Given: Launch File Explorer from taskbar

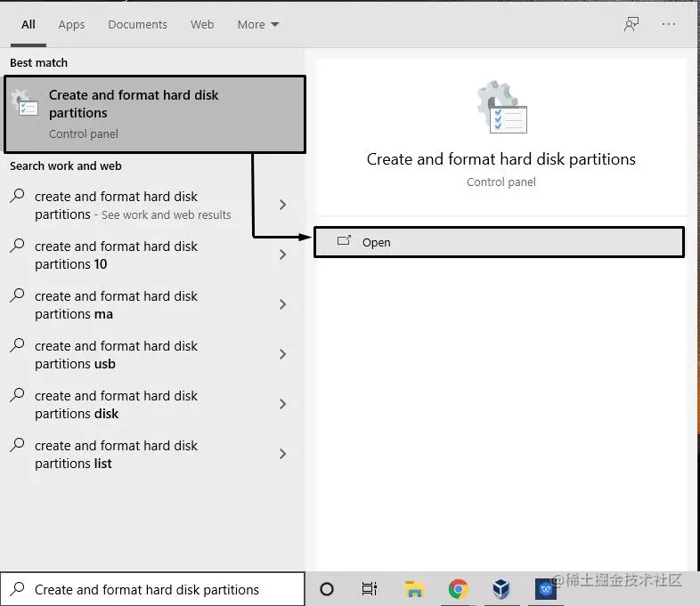Looking at the screenshot, I should [414, 589].
